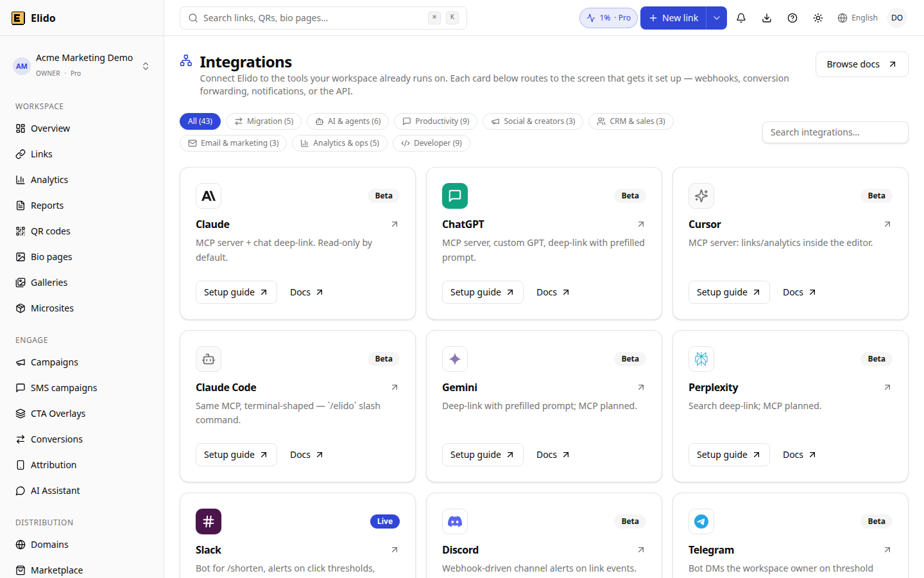Viewport: 924px width, 578px height.
Task: Go to Domains in the sidebar
Action: (81, 545)
